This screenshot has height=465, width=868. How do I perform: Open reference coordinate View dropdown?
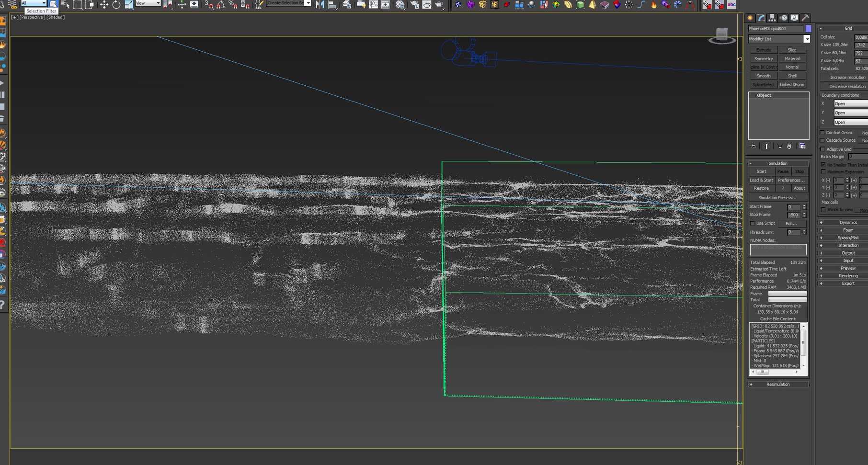pos(148,3)
